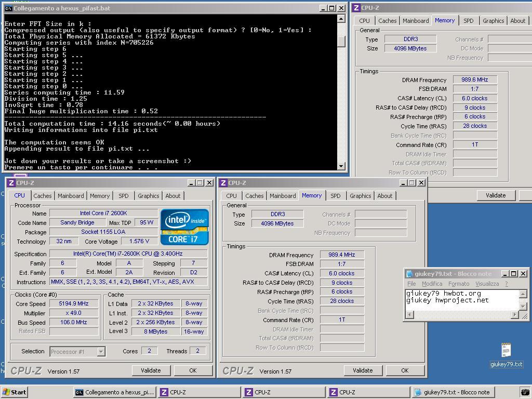The width and height of the screenshot is (532, 399).
Task: Click the Z icon of the bottom-left CPU-Z window title
Action: click(x=11, y=183)
